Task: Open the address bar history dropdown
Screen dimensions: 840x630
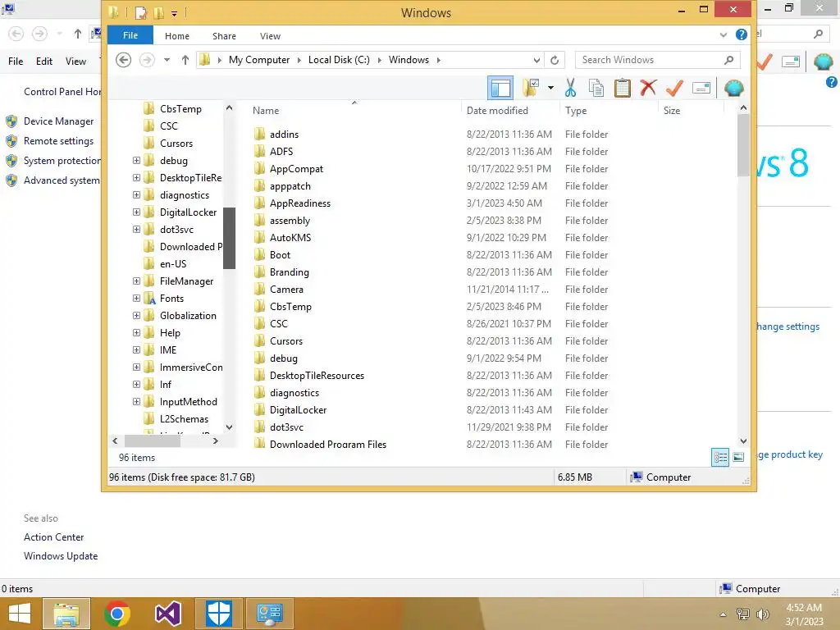Action: (x=536, y=60)
